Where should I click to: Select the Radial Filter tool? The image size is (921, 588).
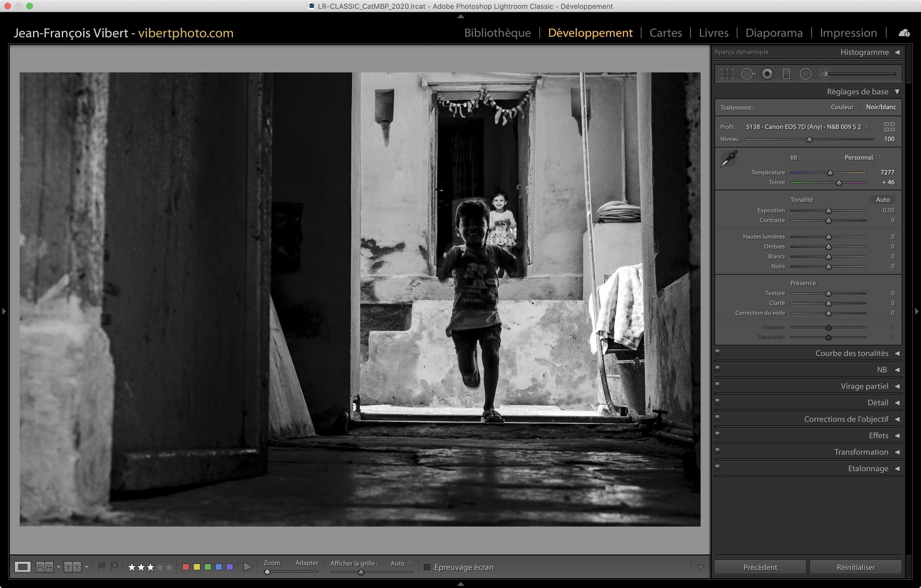(806, 74)
